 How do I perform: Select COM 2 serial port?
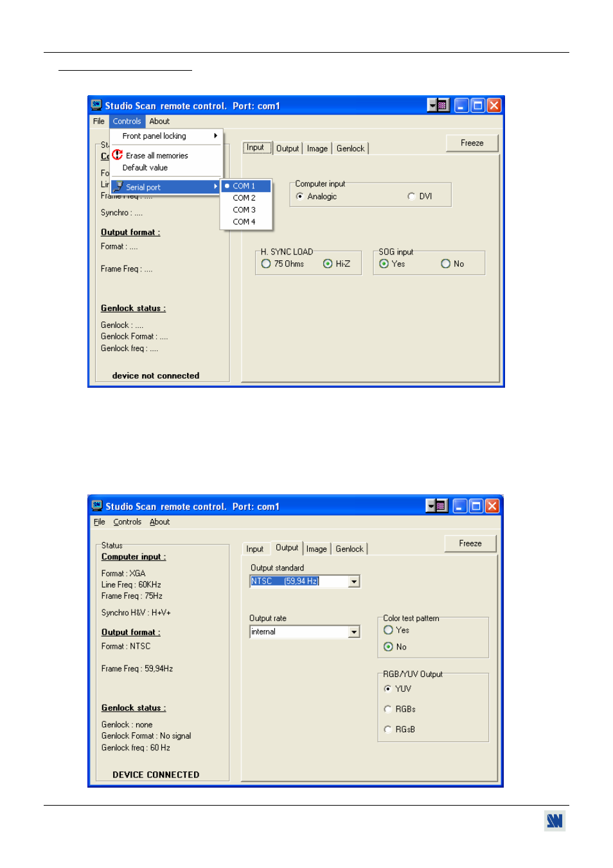point(246,198)
